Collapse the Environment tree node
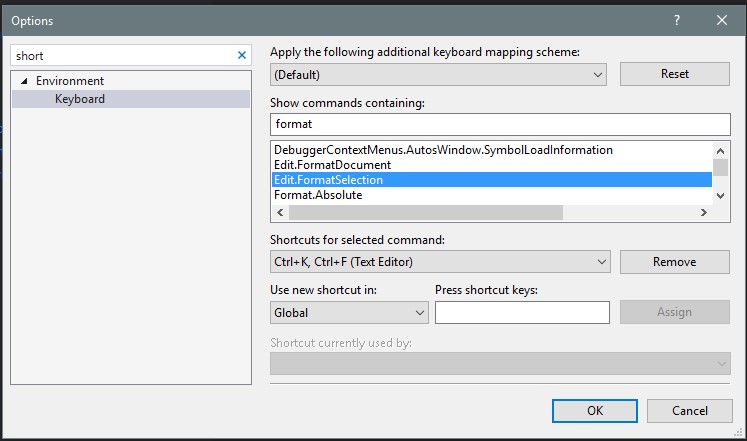This screenshot has width=747, height=441. pos(23,81)
